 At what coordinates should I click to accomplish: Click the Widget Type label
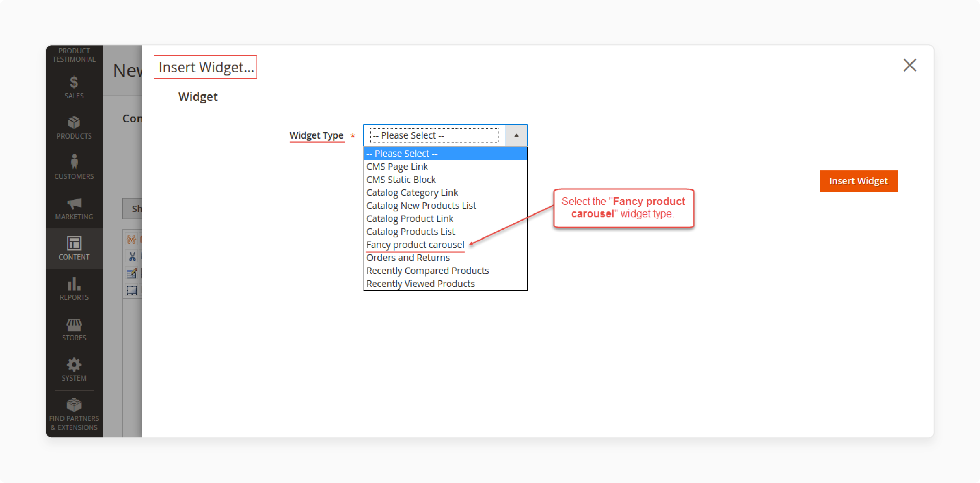[316, 135]
